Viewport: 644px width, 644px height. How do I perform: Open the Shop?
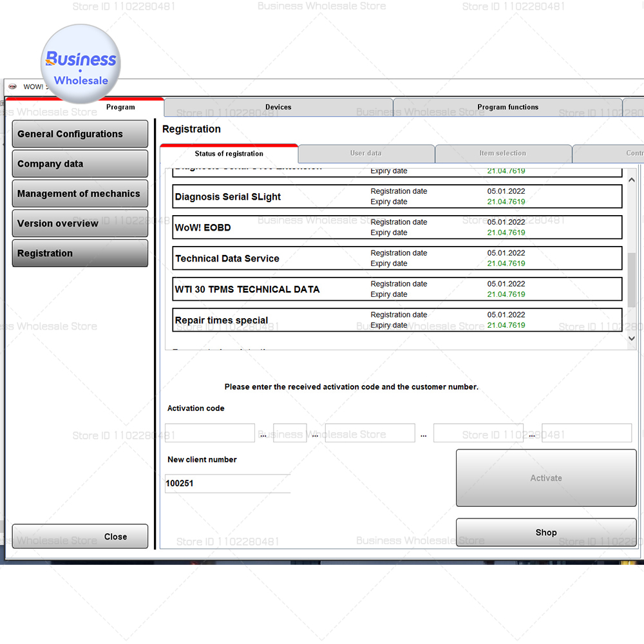click(x=545, y=532)
